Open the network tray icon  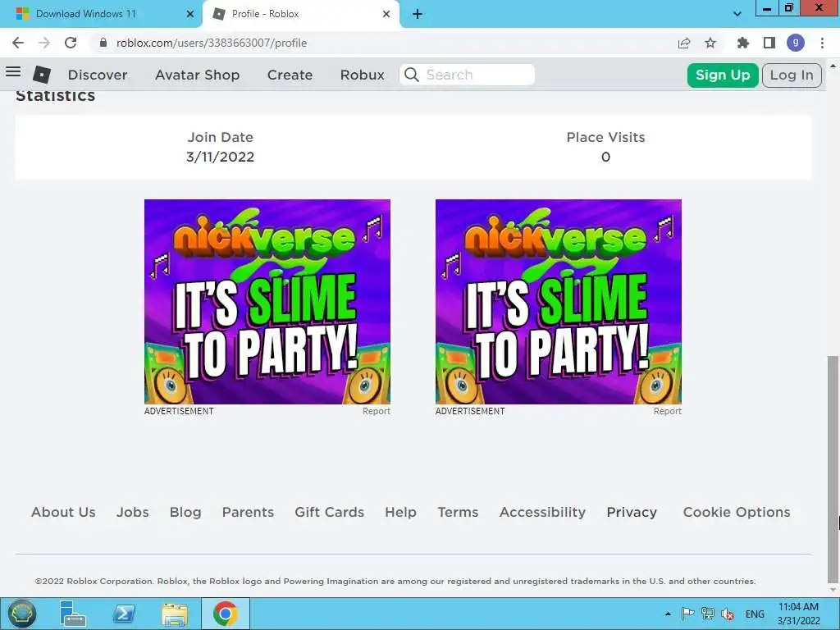tap(708, 614)
